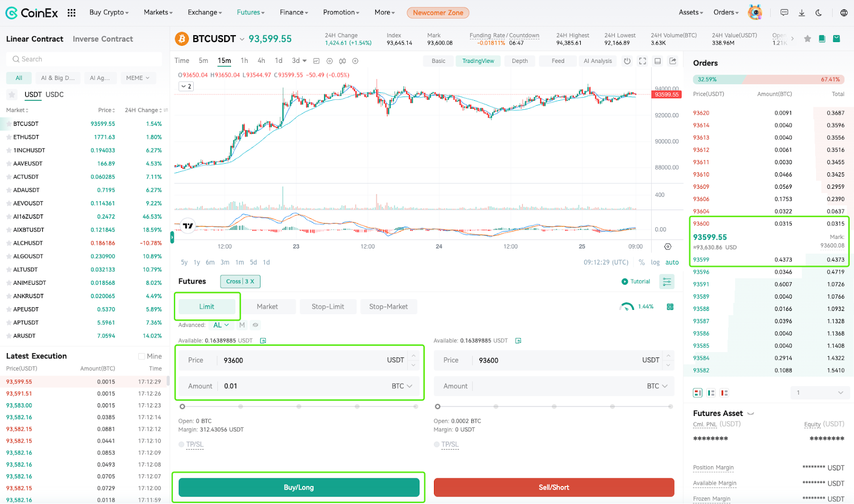Switch to the USDC market tab
The width and height of the screenshot is (854, 504).
coord(54,94)
